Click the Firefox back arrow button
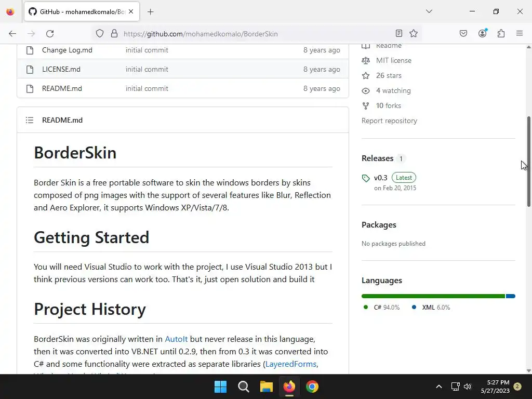Viewport: 532px width, 399px height. coord(12,34)
